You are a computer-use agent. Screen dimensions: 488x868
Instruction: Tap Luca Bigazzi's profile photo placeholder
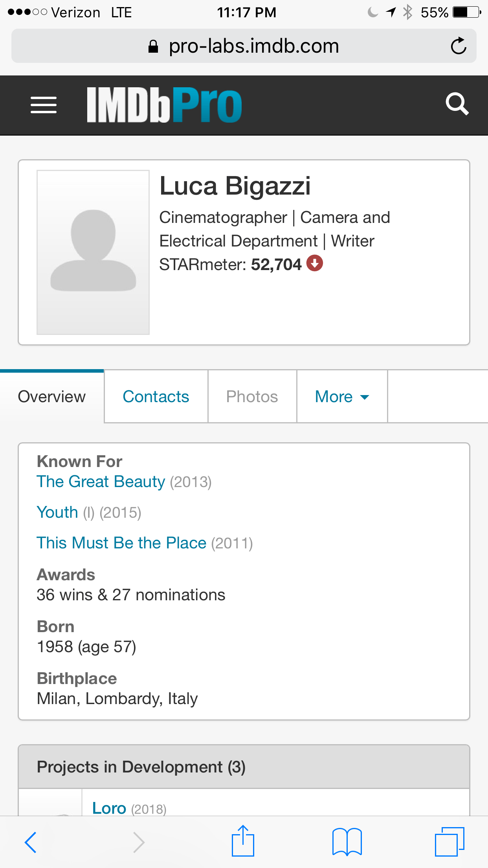(93, 252)
